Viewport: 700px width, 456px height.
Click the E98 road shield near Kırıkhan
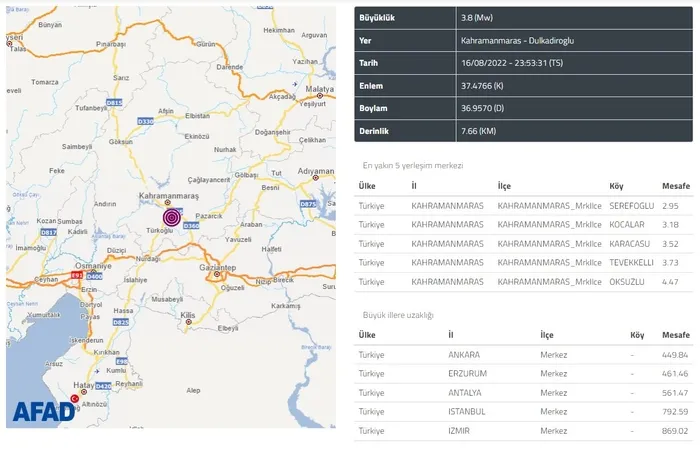(121, 361)
